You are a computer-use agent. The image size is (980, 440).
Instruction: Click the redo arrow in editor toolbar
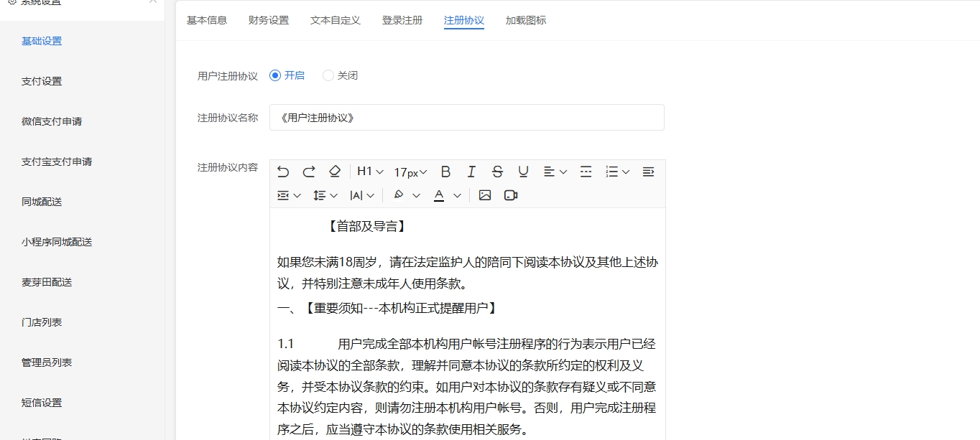309,172
